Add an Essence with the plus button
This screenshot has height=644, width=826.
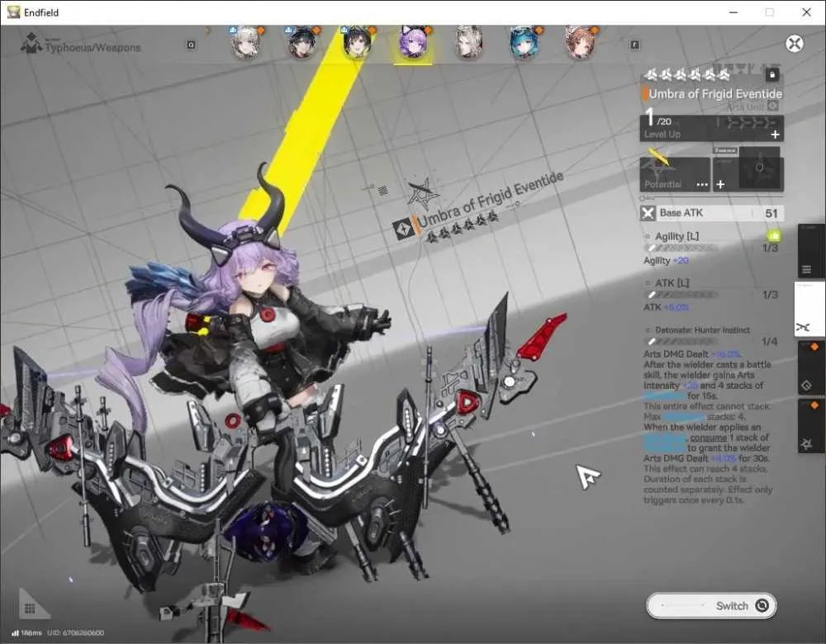coord(720,184)
